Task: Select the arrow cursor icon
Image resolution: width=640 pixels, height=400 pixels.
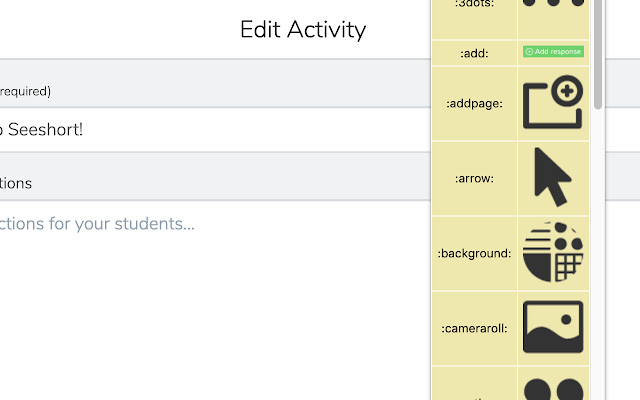Action: pos(553,177)
